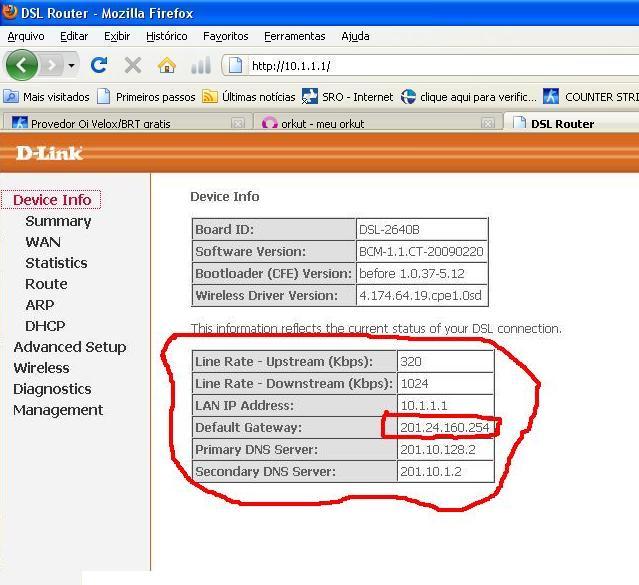Viewport: 639px width, 585px height.
Task: Open Últimas notícias RSS feed bookmark
Action: [249, 97]
